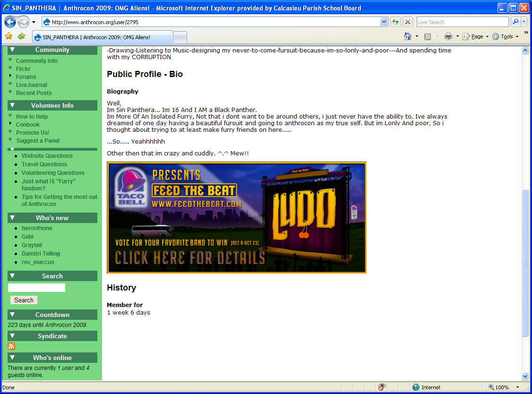Image resolution: width=532 pixels, height=394 pixels.
Task: Go back with the browser Back arrow
Action: (x=10, y=22)
